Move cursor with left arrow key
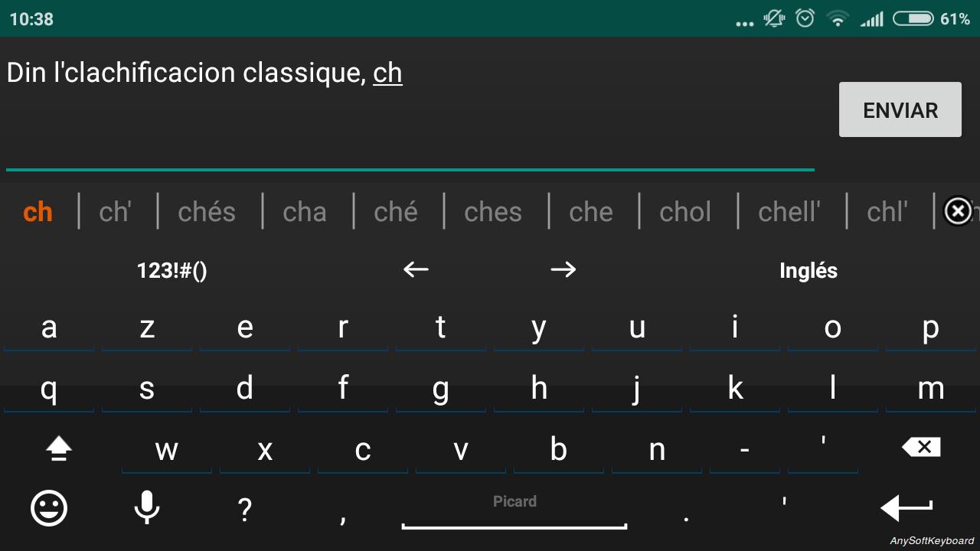This screenshot has height=551, width=980. (416, 269)
